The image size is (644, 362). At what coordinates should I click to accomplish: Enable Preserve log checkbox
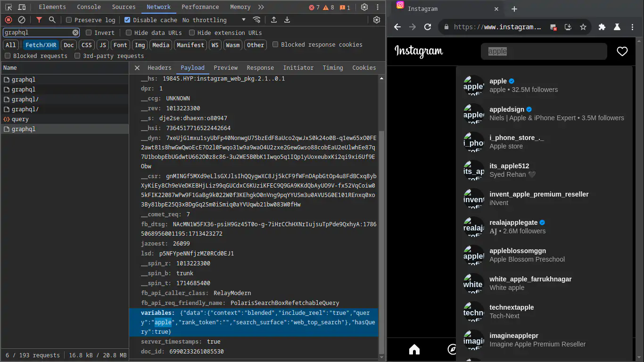point(69,20)
